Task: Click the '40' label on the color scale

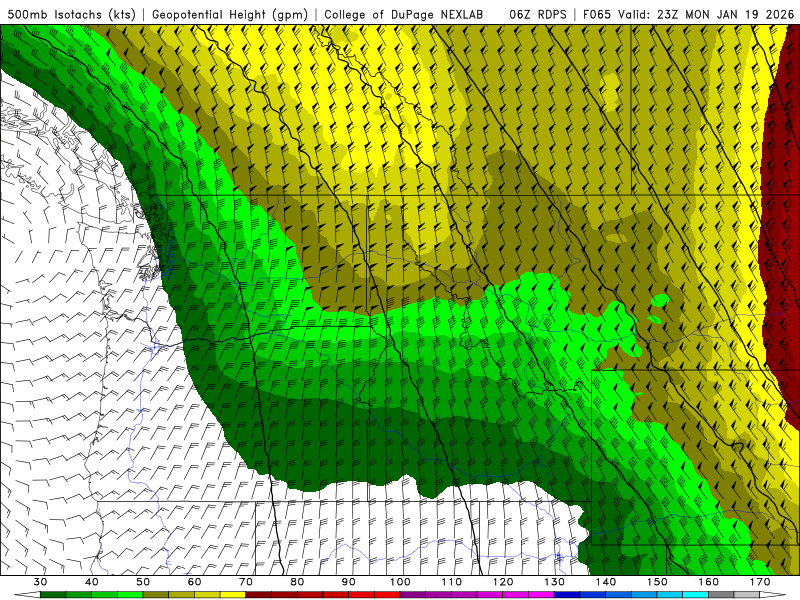Action: [x=92, y=582]
